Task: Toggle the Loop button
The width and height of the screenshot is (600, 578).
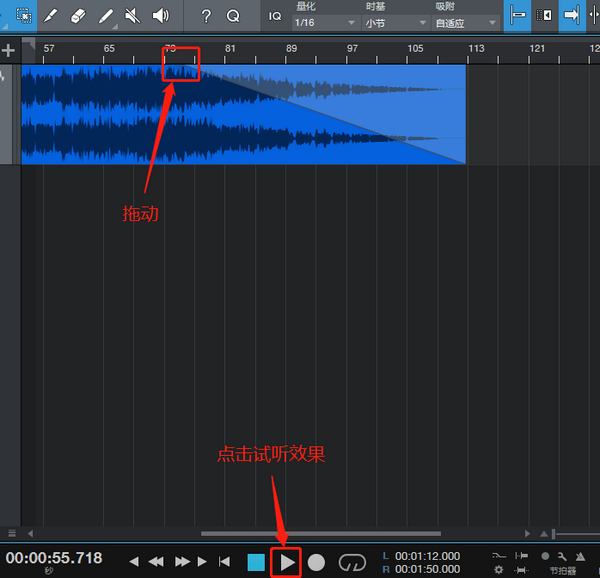Action: coord(352,562)
